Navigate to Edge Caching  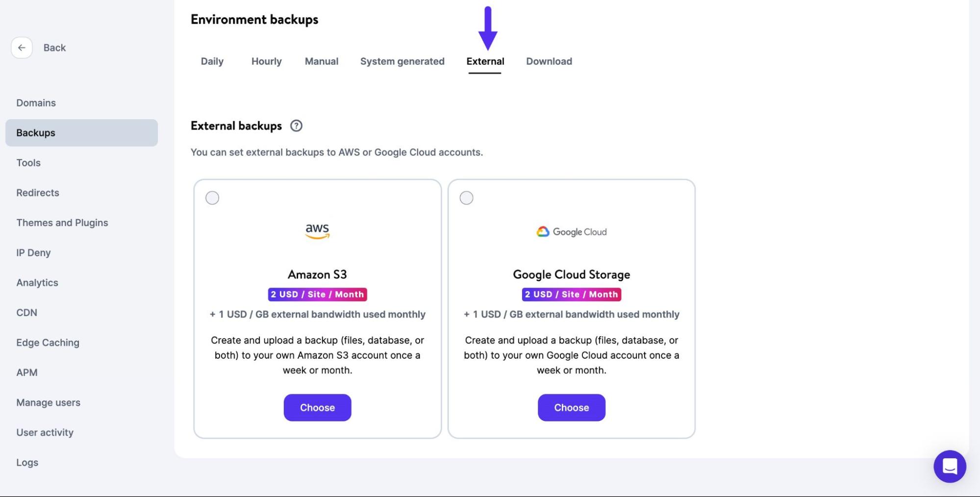[x=48, y=342]
